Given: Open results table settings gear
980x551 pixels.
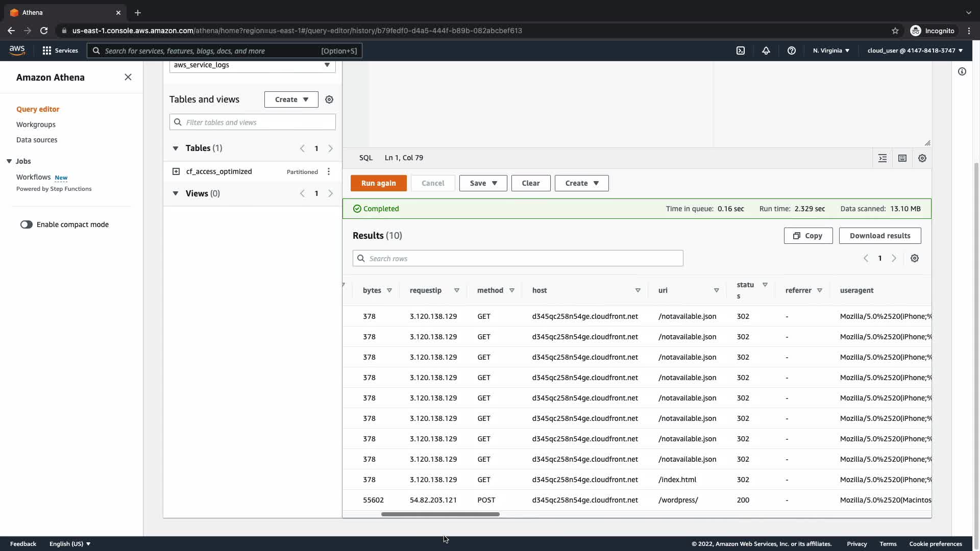Looking at the screenshot, I should click(x=915, y=258).
